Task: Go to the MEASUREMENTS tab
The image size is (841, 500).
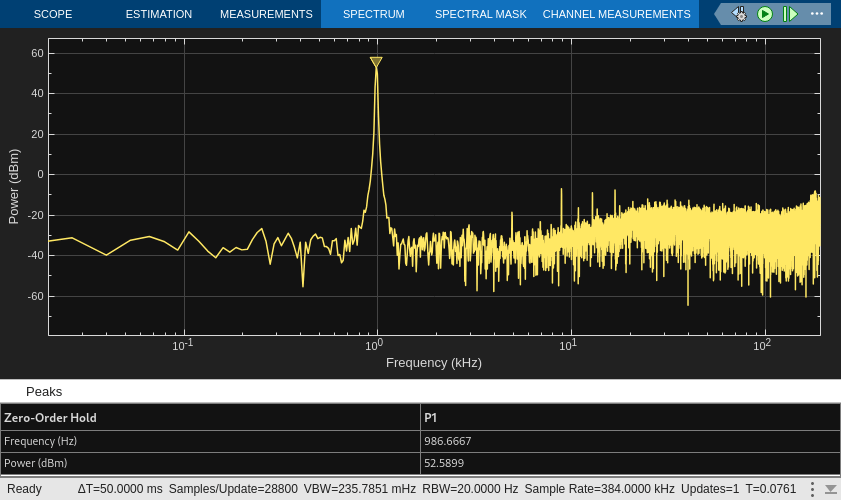Action: coord(266,14)
